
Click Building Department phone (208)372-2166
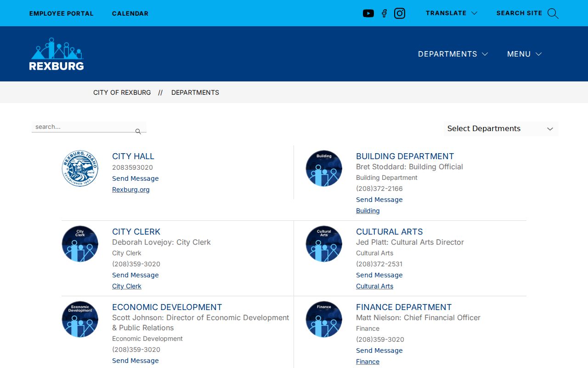pyautogui.click(x=379, y=189)
